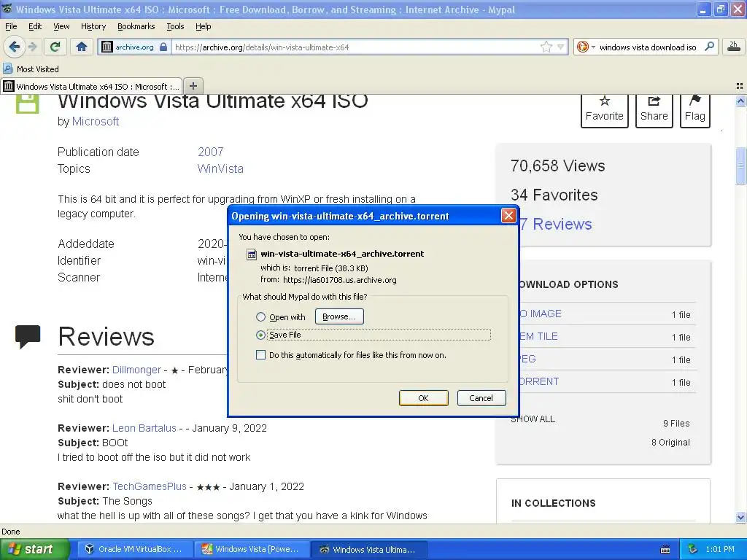
Task: Click the system tray network icon
Action: [x=692, y=550]
